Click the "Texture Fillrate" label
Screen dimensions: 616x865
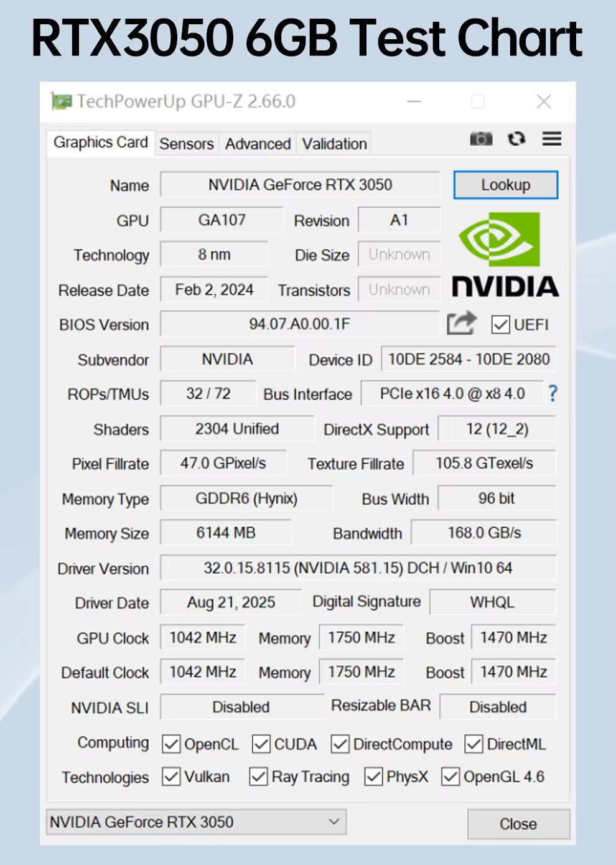click(356, 464)
